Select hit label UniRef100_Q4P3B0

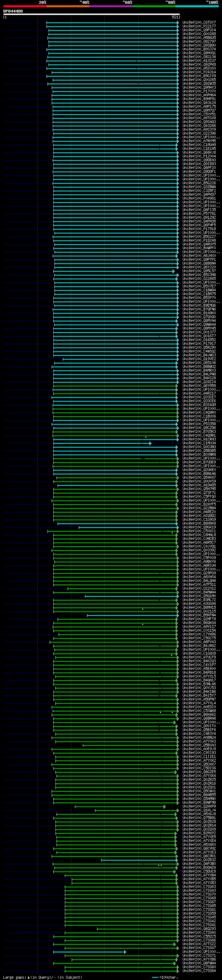(199, 864)
